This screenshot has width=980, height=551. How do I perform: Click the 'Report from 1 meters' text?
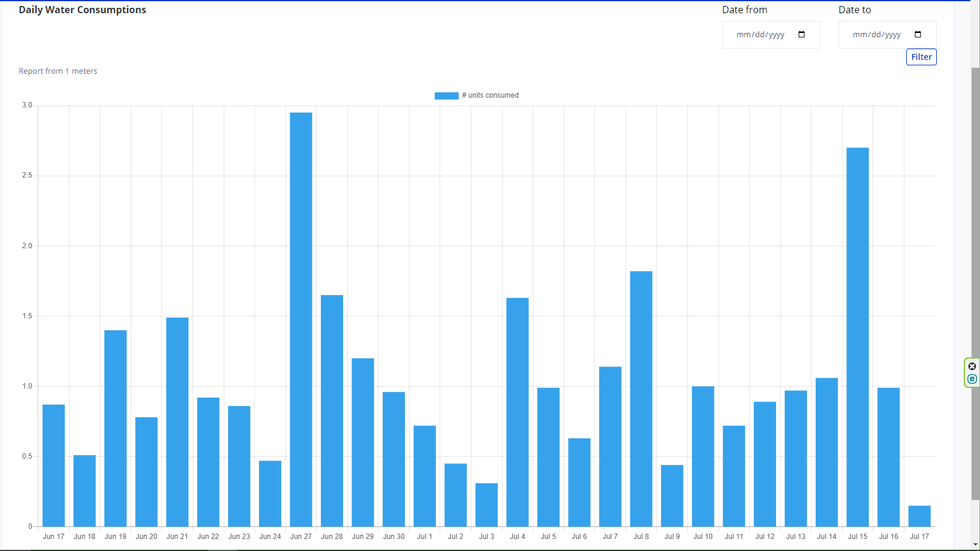[x=58, y=71]
